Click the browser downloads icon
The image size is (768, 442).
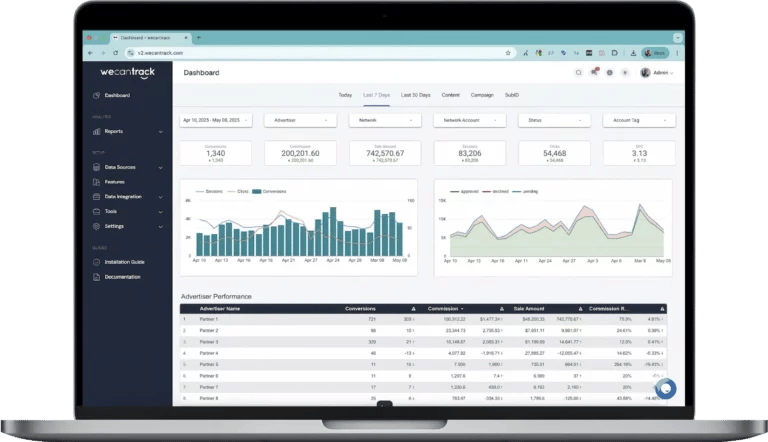click(633, 53)
